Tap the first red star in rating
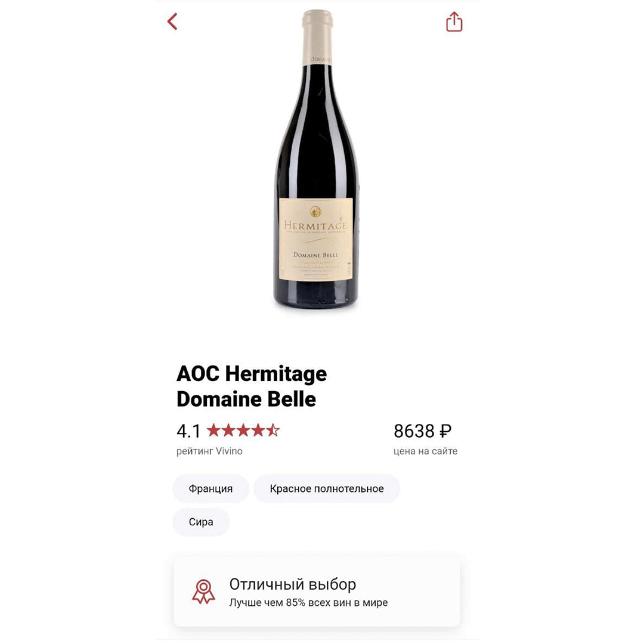This screenshot has width=644, height=644. click(212, 430)
